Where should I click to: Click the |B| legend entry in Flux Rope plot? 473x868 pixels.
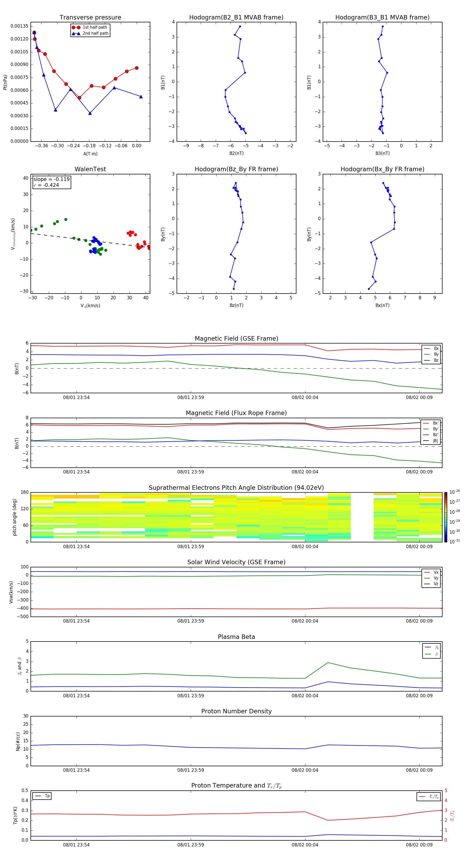point(431,441)
